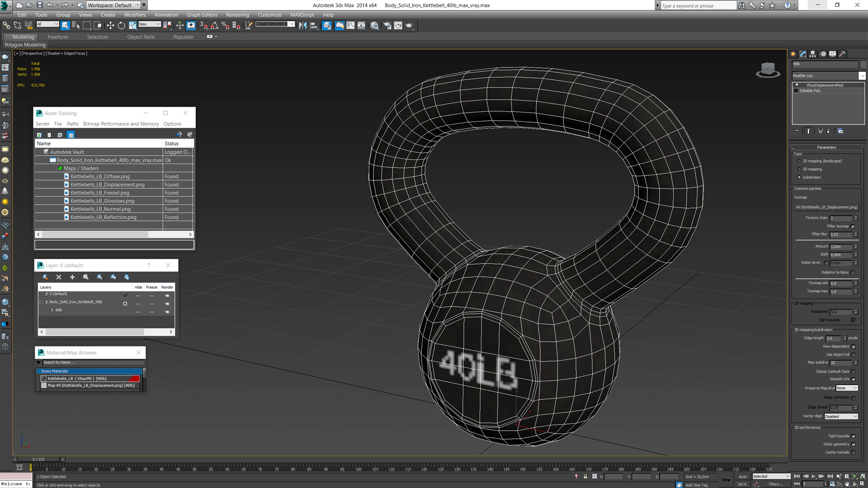Screen dimensions: 868x488
Task: Click Pin Stack below modifier list
Action: tap(797, 131)
